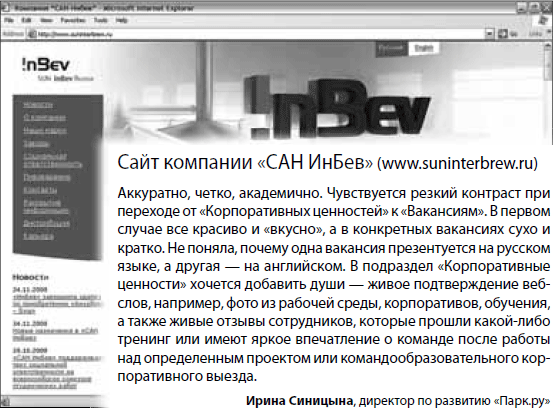The width and height of the screenshot is (553, 408).
Task: Open the news item about новые назначения
Action: [x=55, y=334]
